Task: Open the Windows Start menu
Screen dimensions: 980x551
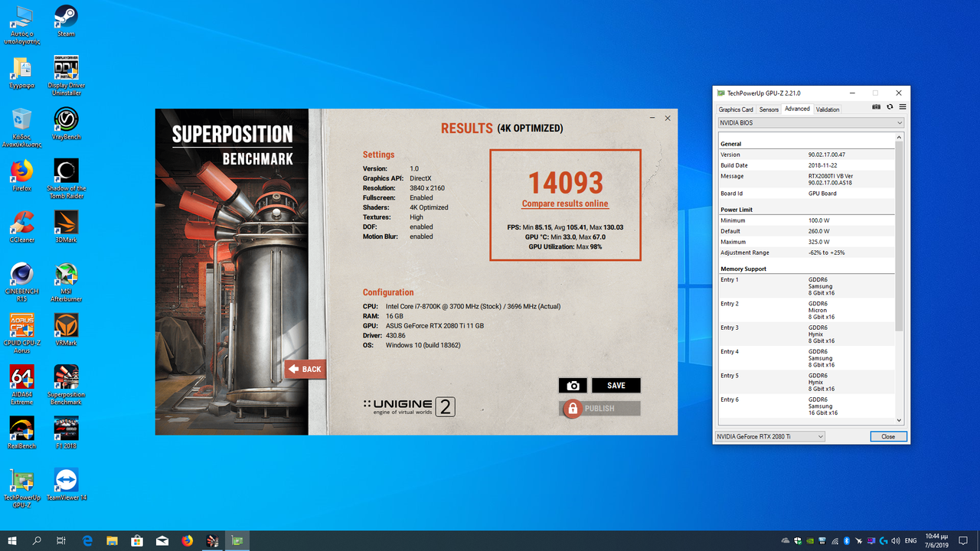Action: coord(12,541)
